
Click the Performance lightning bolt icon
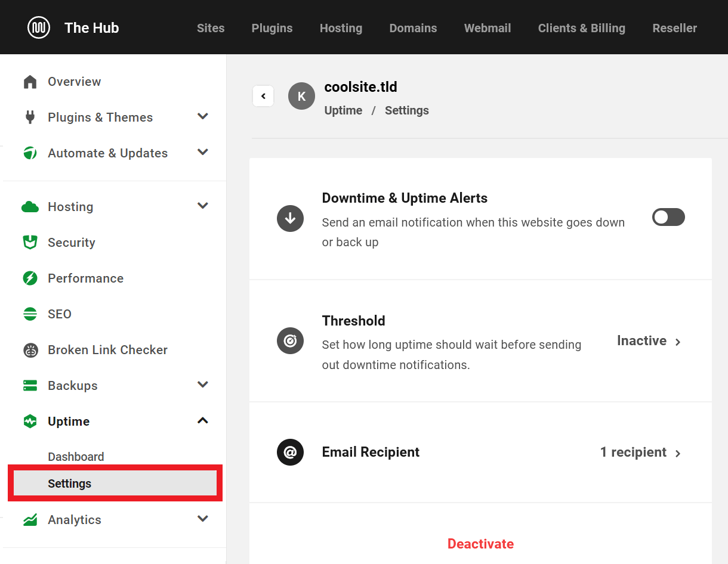coord(30,278)
